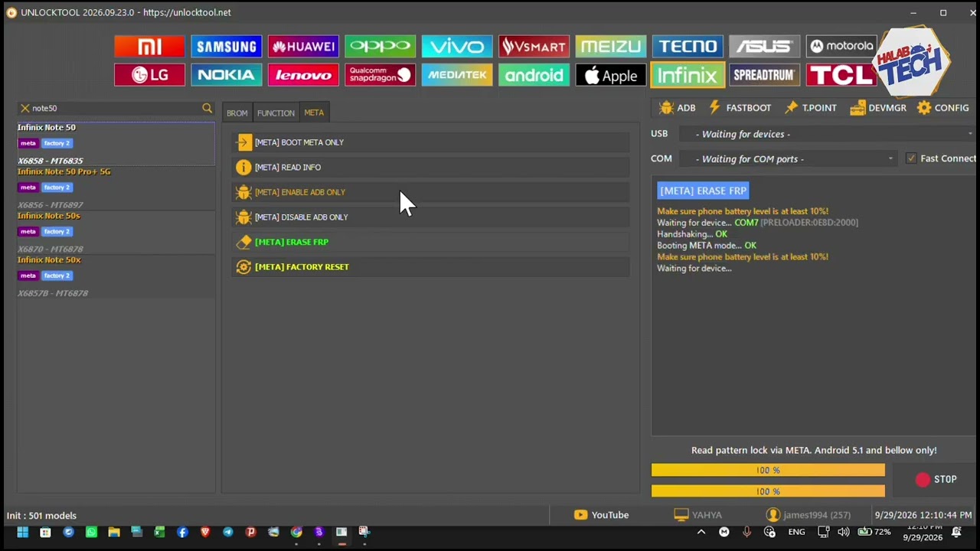Toggle the Fast Connect checkbox
Image resolution: width=980 pixels, height=551 pixels.
[x=910, y=158]
